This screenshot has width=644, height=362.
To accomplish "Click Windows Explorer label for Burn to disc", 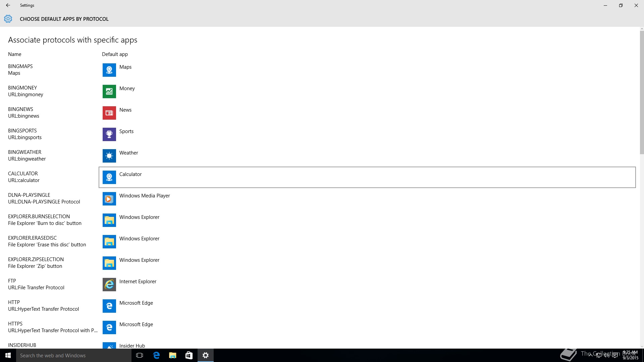I will [139, 217].
